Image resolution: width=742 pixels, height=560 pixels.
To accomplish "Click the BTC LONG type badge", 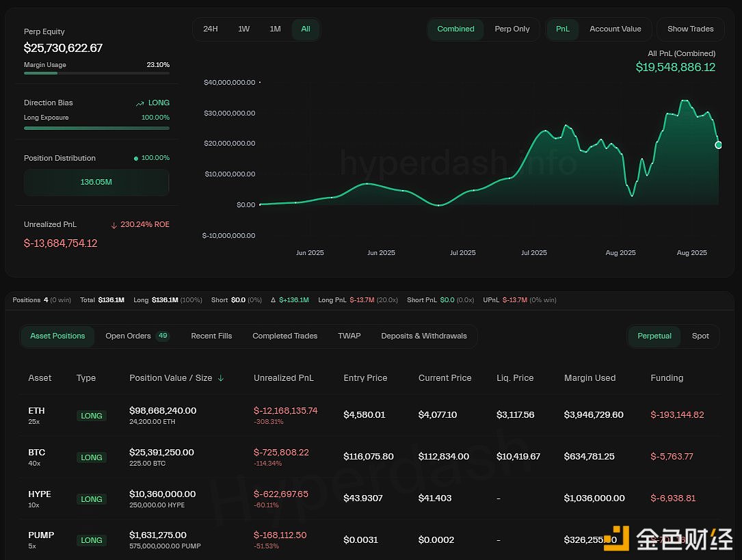I will pos(92,457).
